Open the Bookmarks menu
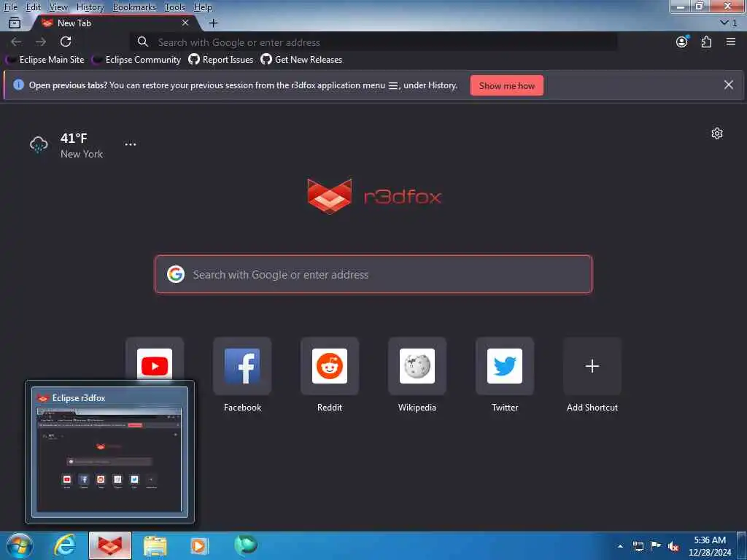The image size is (747, 560). [x=134, y=7]
